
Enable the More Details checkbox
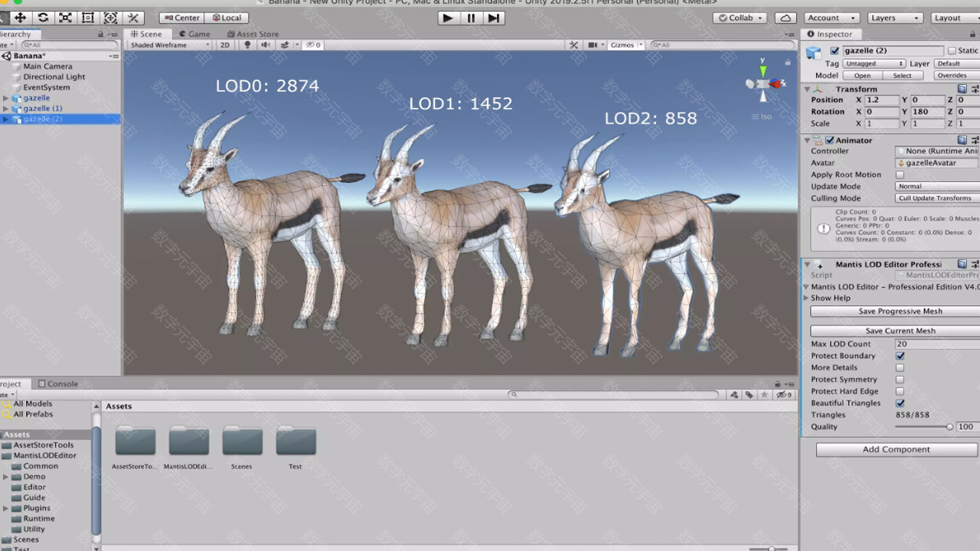(900, 367)
